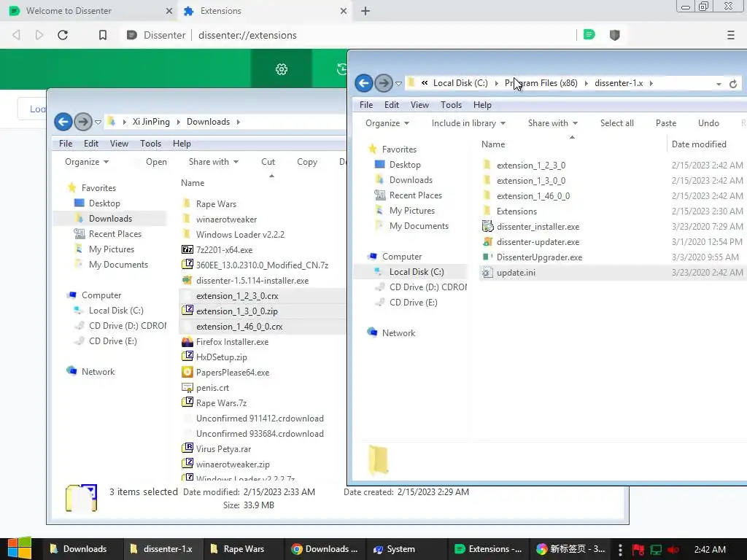
Task: Switch to Welcome to Dissenter tab
Action: [x=90, y=10]
